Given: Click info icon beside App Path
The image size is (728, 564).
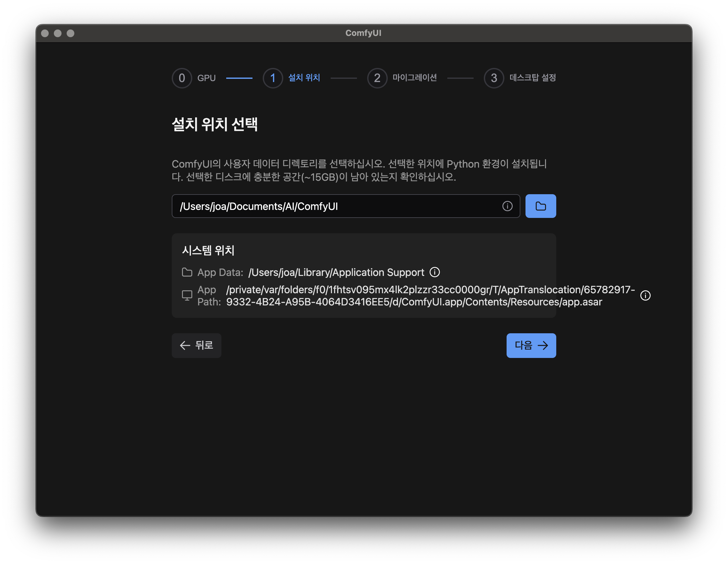Looking at the screenshot, I should 645,295.
